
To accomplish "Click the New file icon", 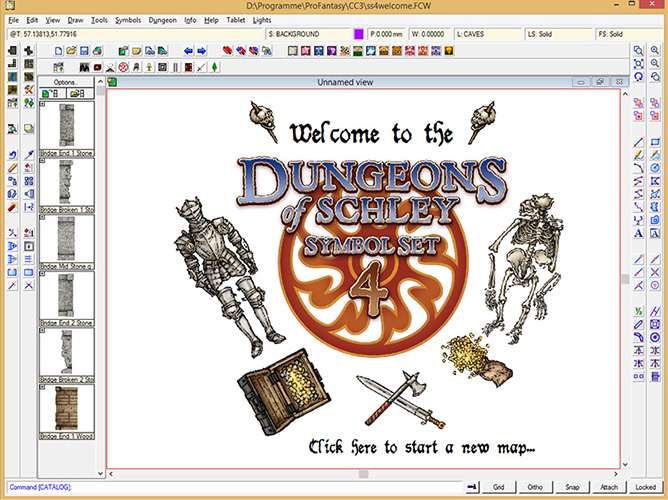I will [58, 51].
